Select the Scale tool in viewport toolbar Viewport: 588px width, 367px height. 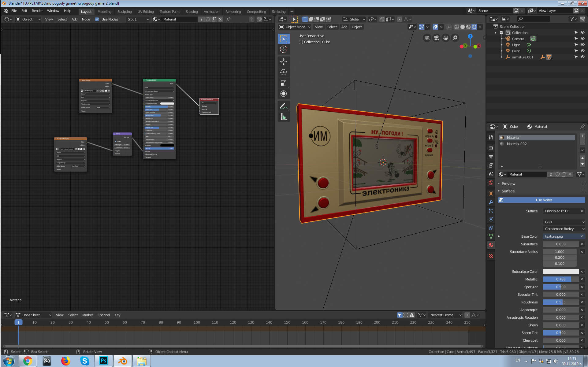click(284, 83)
